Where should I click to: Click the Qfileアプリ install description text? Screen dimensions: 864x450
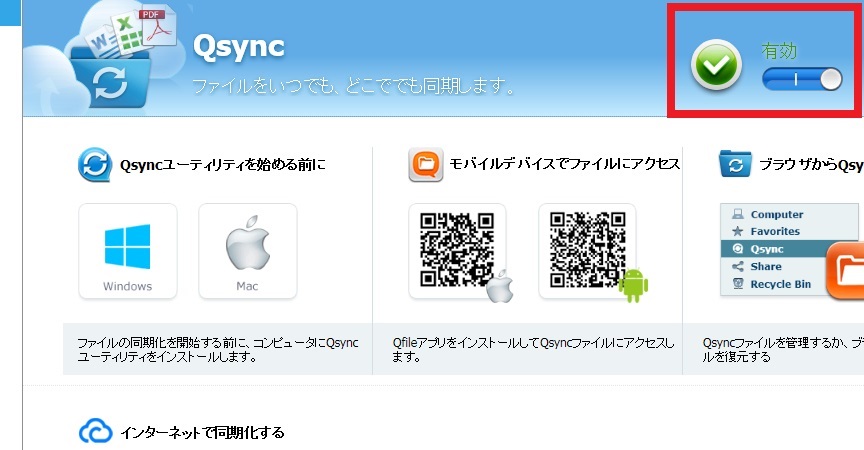tap(533, 350)
